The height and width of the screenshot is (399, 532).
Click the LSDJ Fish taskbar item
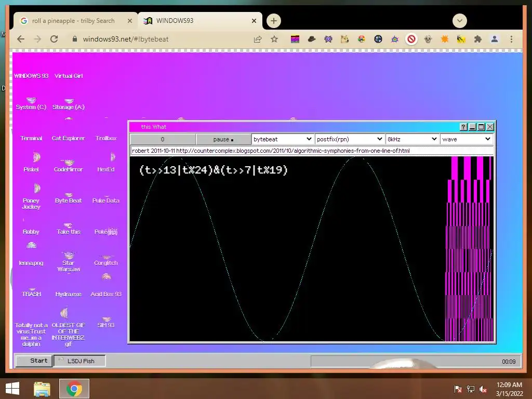pyautogui.click(x=79, y=361)
